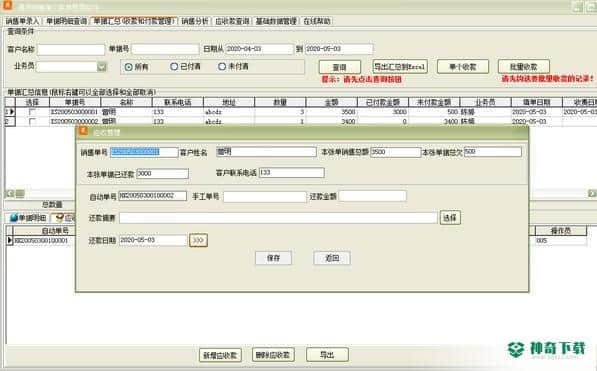The width and height of the screenshot is (597, 371).
Task: Click the app icon in main title bar
Action: (x=8, y=5)
